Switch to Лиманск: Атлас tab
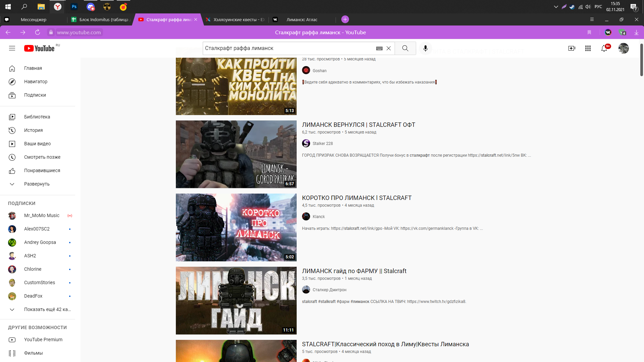The width and height of the screenshot is (644, 362). 302,19
